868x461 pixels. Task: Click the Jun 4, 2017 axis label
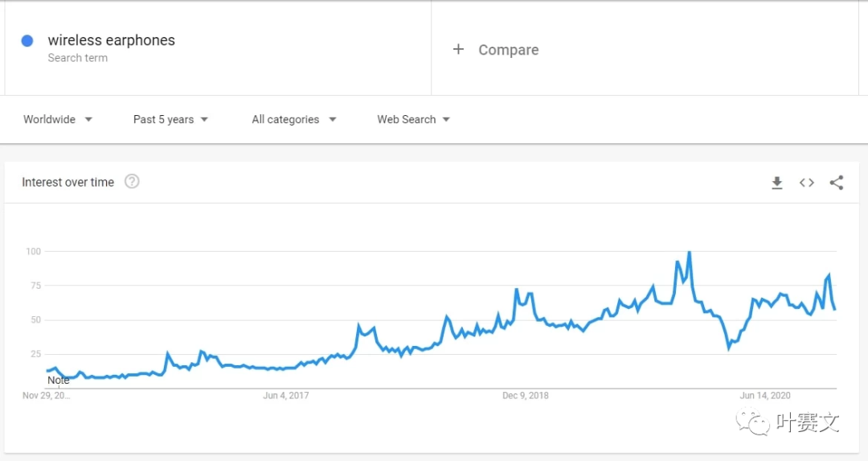point(285,395)
